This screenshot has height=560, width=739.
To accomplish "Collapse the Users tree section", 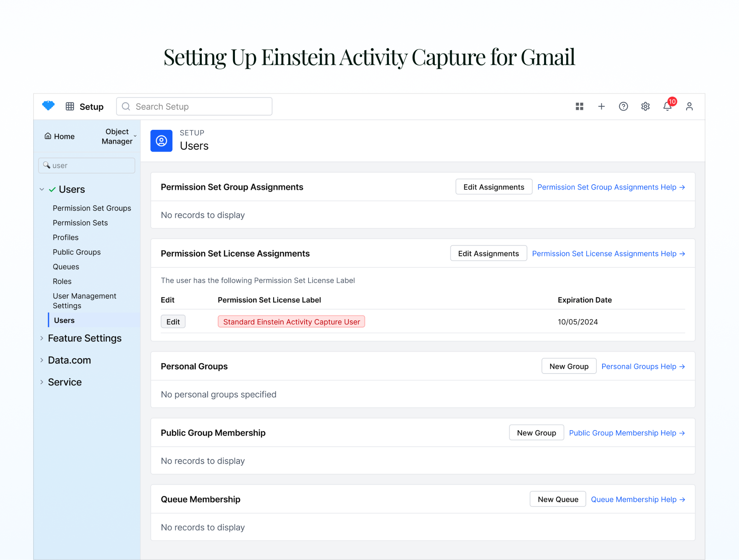I will point(42,189).
